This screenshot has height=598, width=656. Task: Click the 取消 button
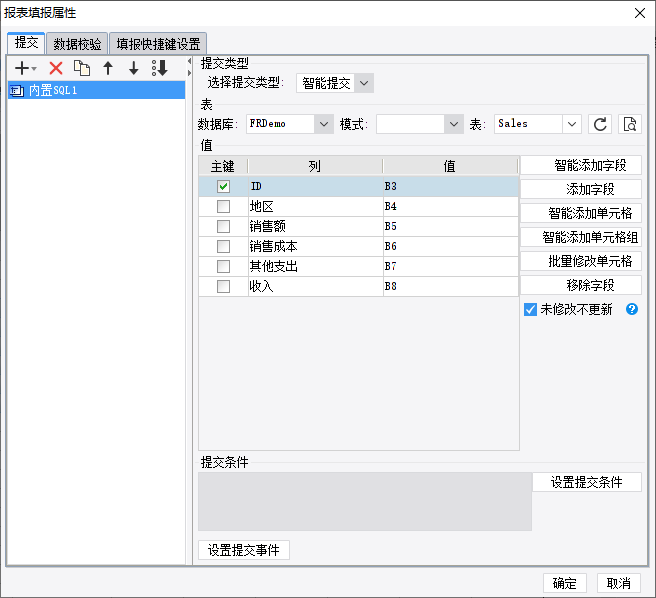pos(618,583)
